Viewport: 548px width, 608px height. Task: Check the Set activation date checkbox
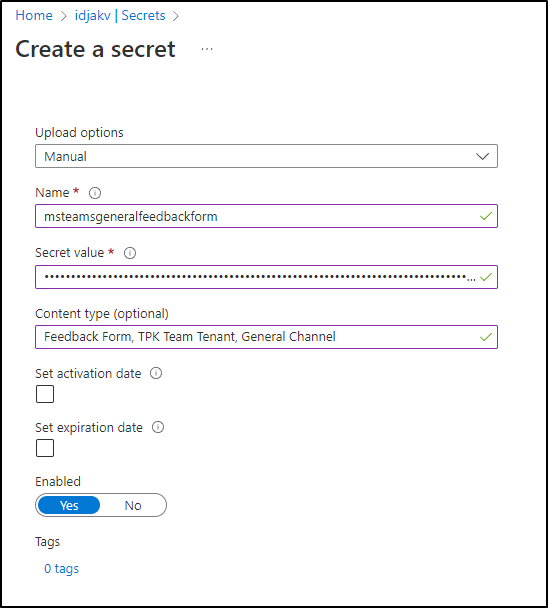pyautogui.click(x=45, y=394)
